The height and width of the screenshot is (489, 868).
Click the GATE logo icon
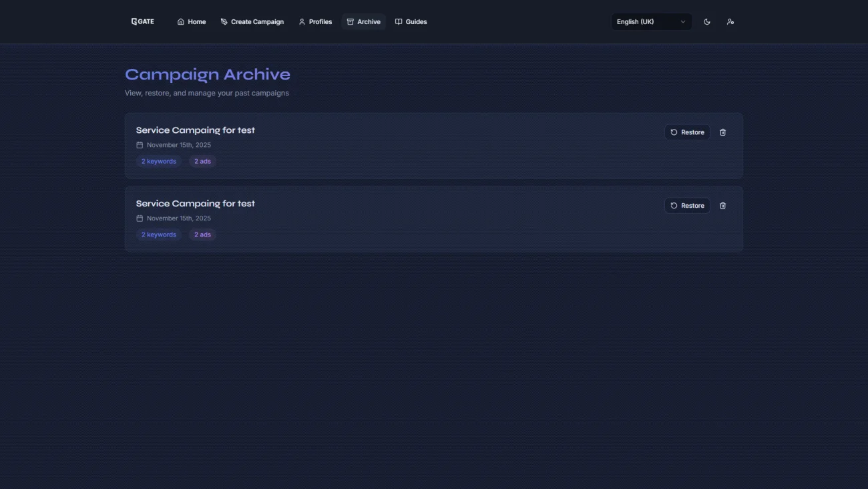click(135, 21)
